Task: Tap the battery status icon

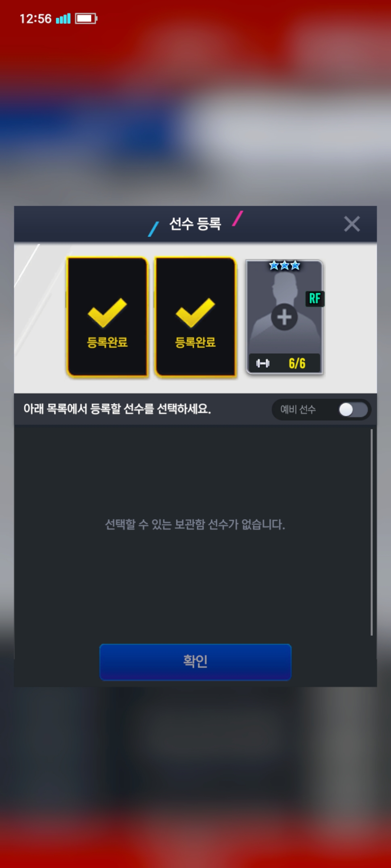Action: [86, 18]
